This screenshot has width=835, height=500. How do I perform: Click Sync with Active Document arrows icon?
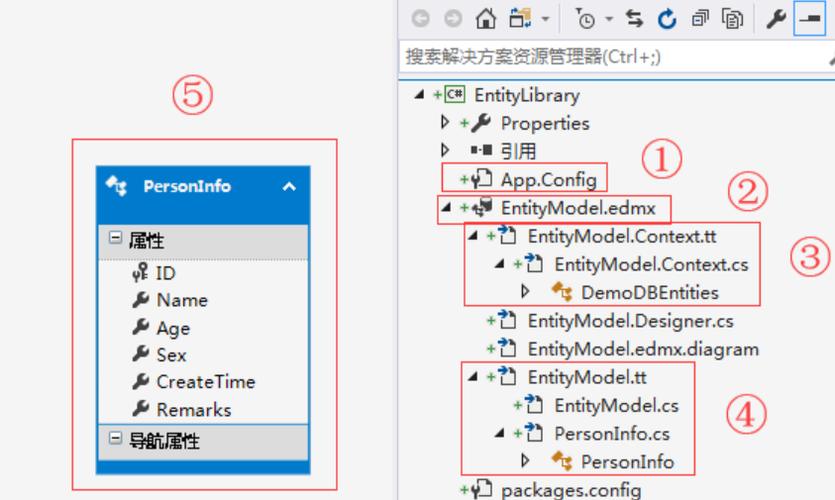(634, 19)
